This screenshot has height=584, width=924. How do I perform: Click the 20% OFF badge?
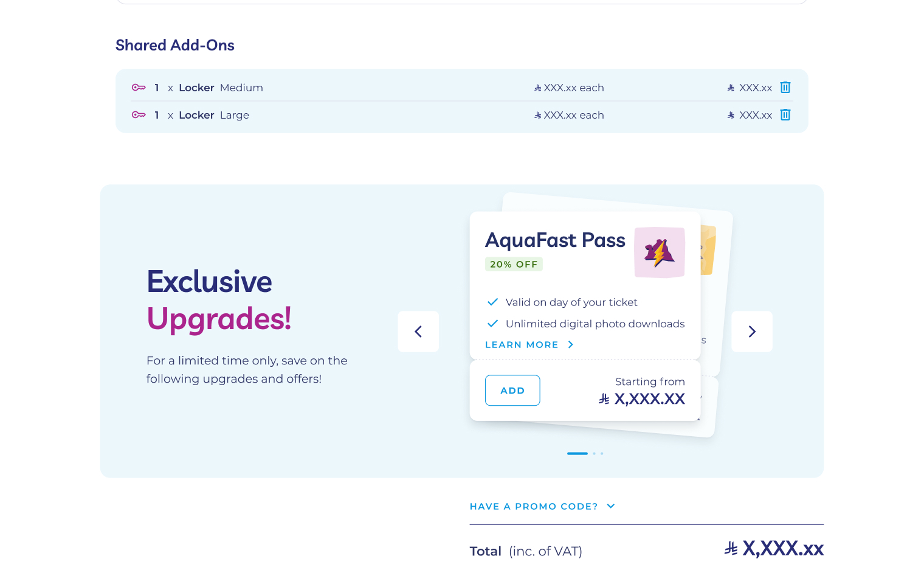coord(514,265)
